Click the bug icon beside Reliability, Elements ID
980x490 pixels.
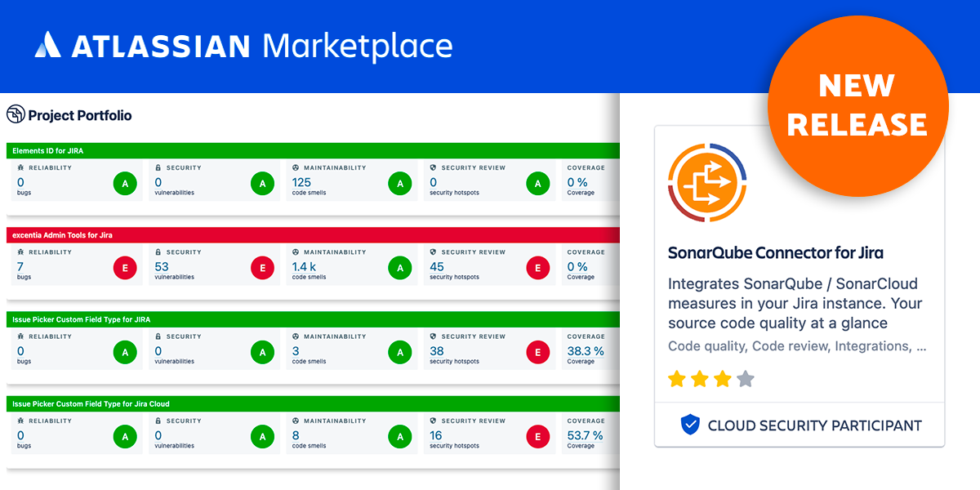point(20,167)
